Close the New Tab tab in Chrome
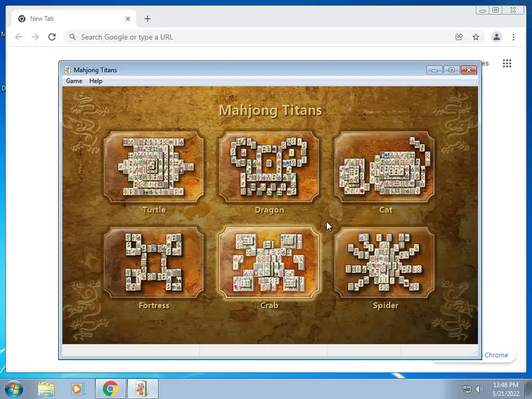The width and height of the screenshot is (532, 399). [x=128, y=19]
